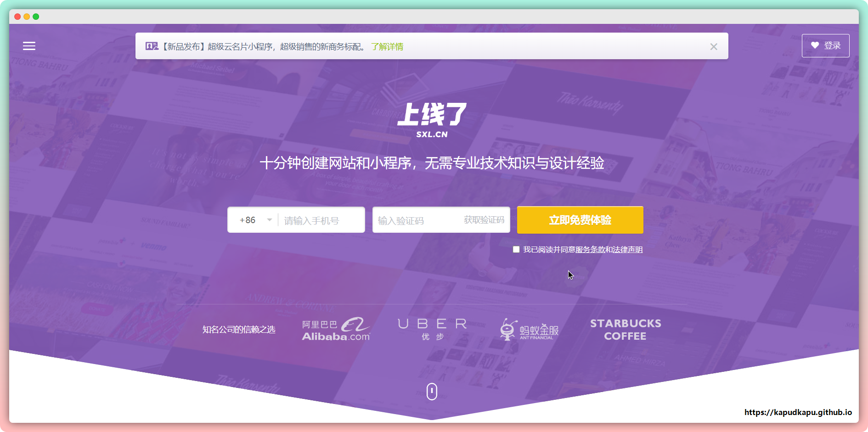Open the hamburger menu
This screenshot has height=432, width=868.
click(29, 46)
